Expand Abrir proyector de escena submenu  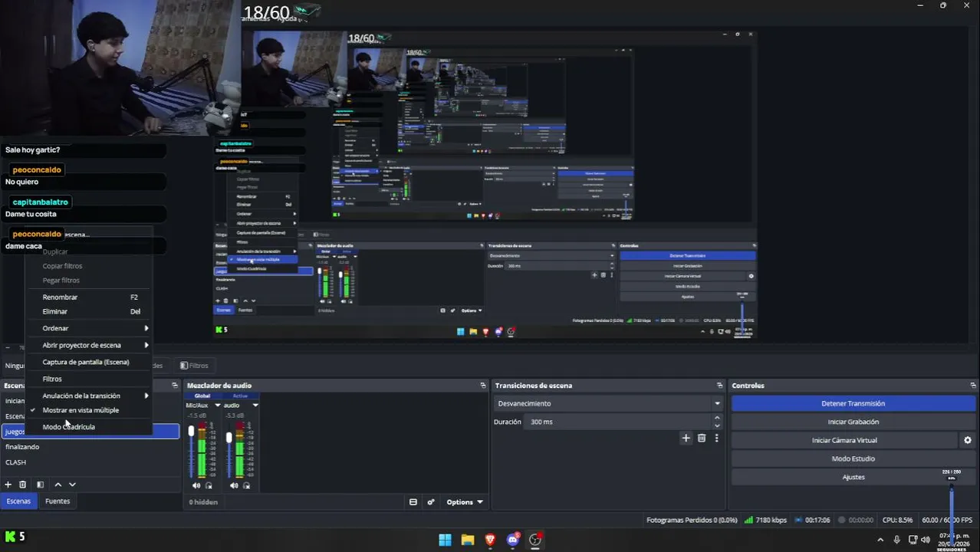pyautogui.click(x=88, y=345)
